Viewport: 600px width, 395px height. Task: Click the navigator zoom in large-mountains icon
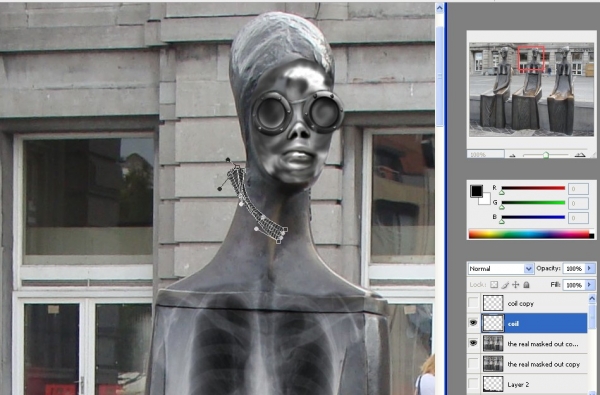coord(580,155)
